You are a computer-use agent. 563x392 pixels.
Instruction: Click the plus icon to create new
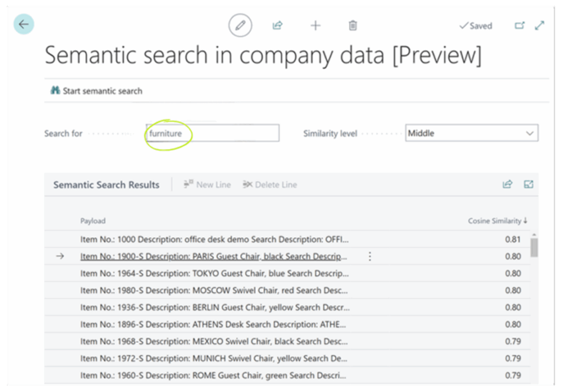click(315, 25)
